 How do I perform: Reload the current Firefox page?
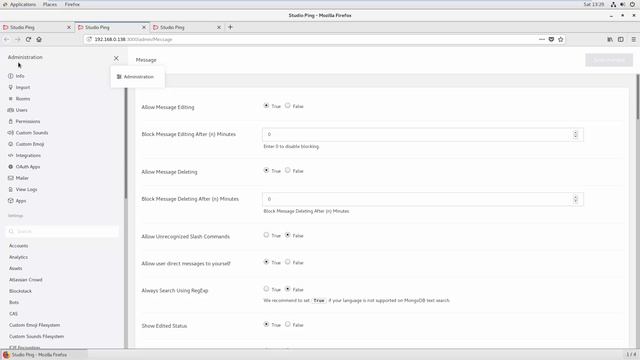[28, 39]
